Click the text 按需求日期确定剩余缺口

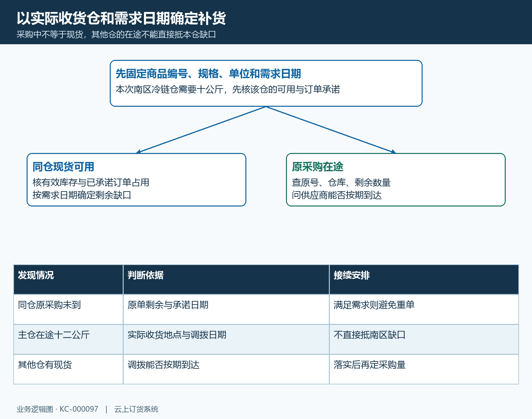[82, 195]
